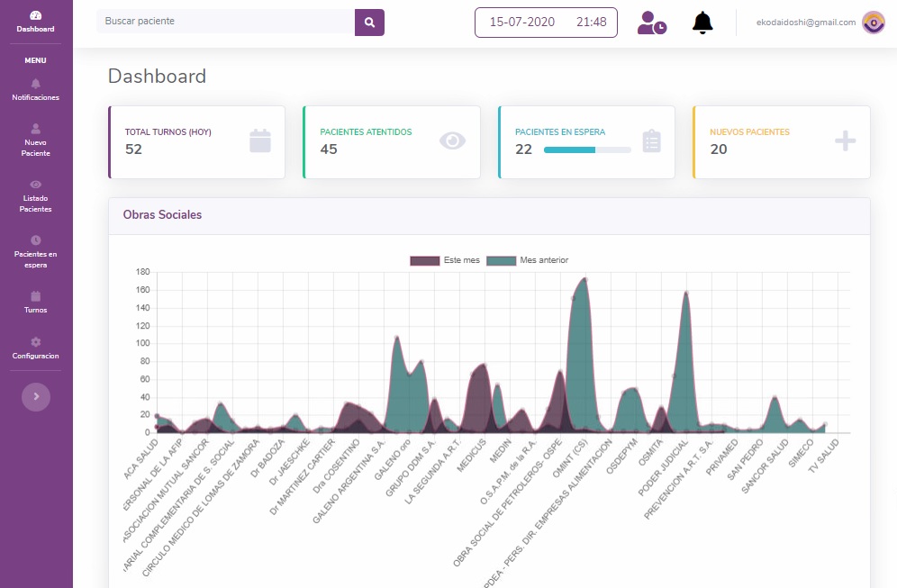
Task: Click the Pacientes en Espera progress bar
Action: [x=586, y=149]
